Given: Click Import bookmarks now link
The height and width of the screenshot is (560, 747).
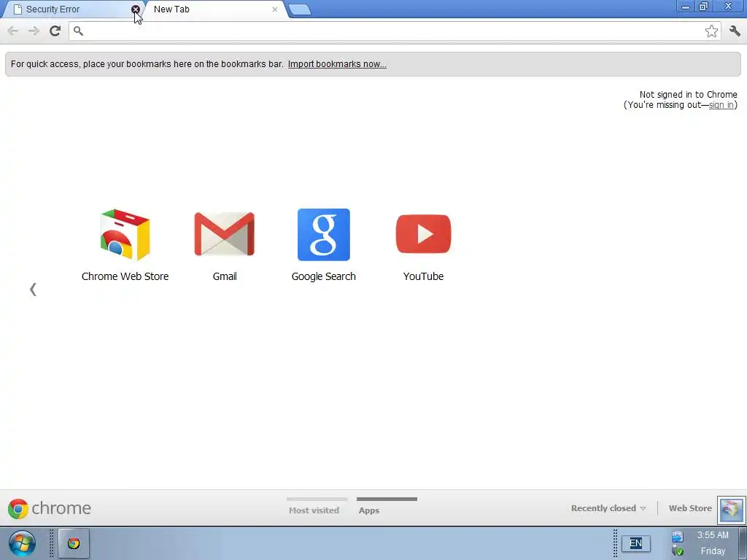Looking at the screenshot, I should pos(337,64).
